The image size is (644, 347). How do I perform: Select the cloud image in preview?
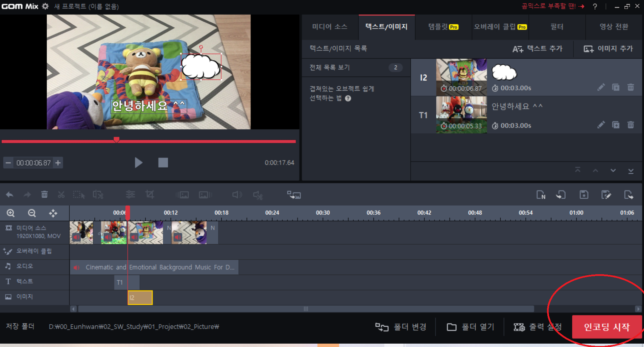pyautogui.click(x=201, y=67)
